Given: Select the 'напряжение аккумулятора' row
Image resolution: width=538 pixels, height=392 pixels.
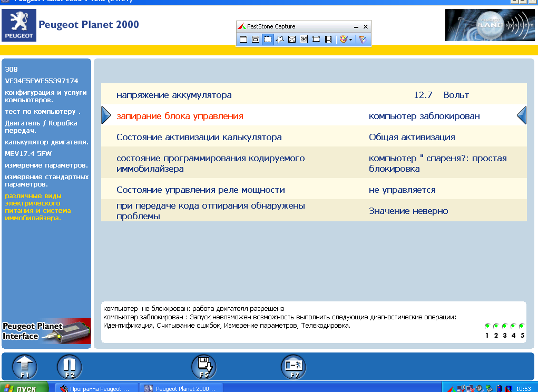Looking at the screenshot, I should pos(314,94).
